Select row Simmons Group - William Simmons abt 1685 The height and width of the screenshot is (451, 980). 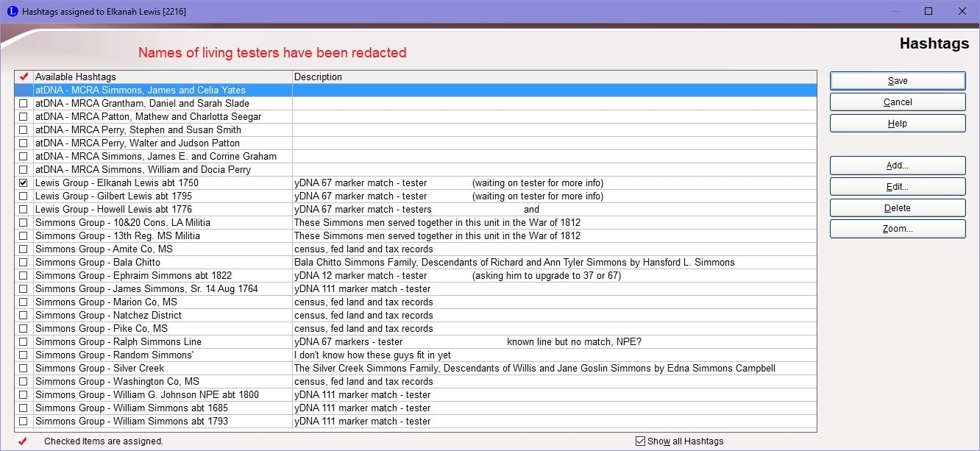[x=416, y=408]
